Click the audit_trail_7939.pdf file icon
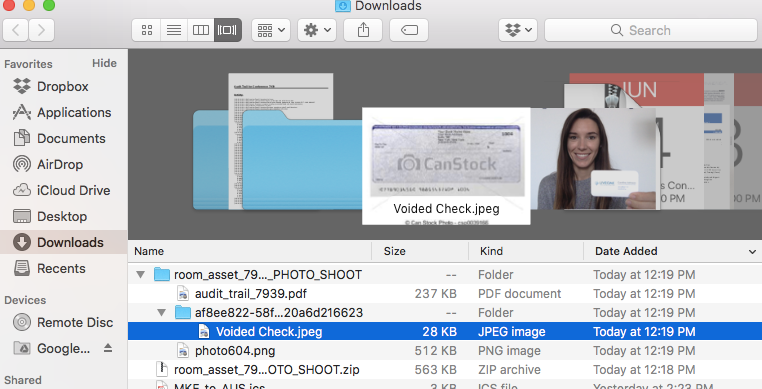The image size is (762, 389). point(183,294)
